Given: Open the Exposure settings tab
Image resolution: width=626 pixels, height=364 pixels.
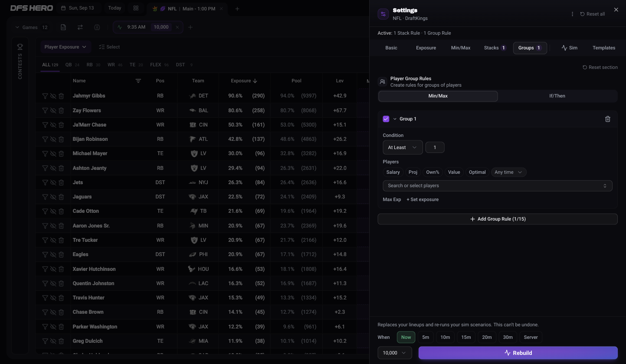Looking at the screenshot, I should point(426,48).
